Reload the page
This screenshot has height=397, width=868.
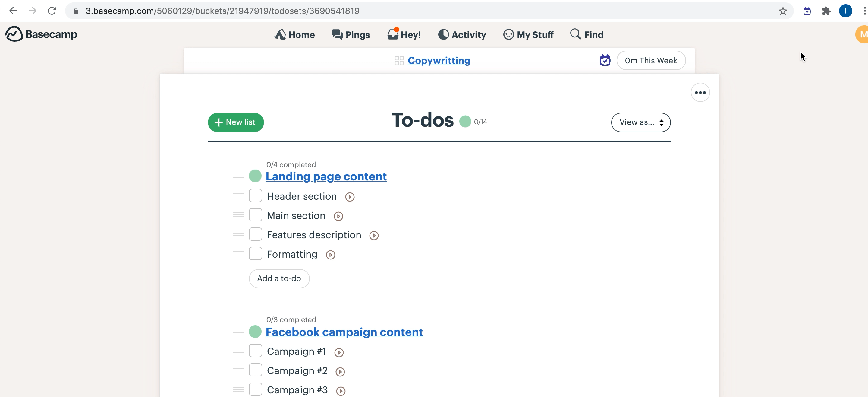[x=52, y=11]
